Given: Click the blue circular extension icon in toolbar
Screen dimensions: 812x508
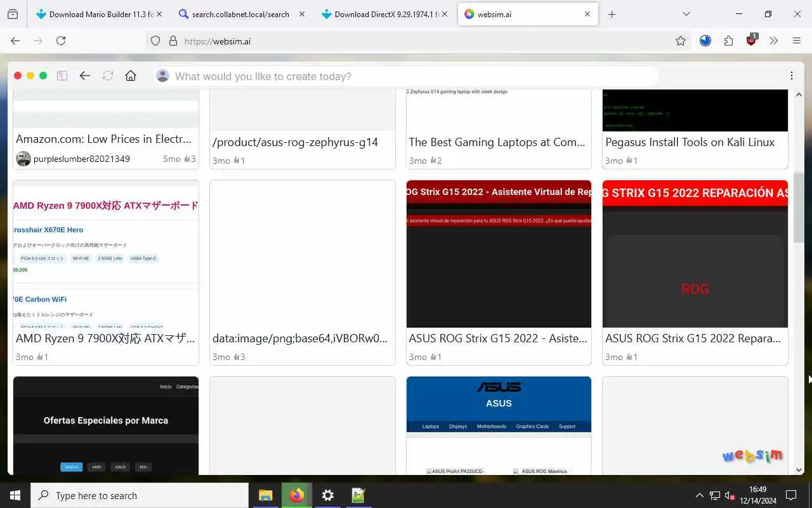Looking at the screenshot, I should point(705,41).
